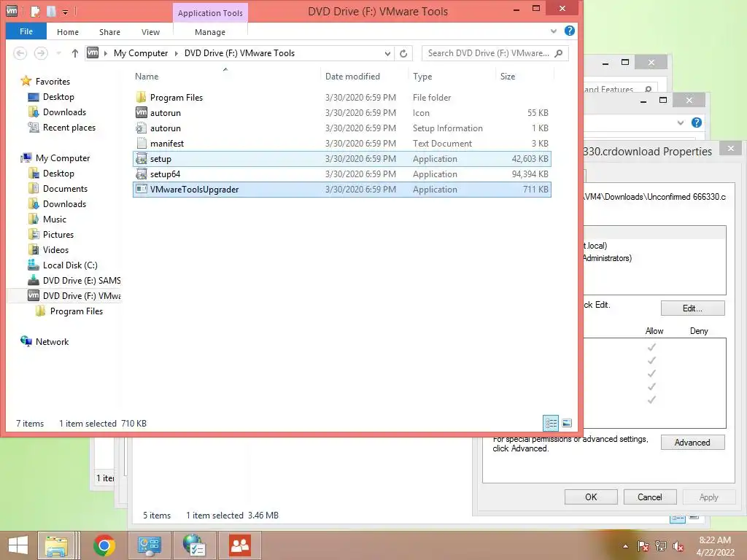The image size is (747, 560).
Task: Open the Manage tab under Application Tools
Action: (210, 32)
